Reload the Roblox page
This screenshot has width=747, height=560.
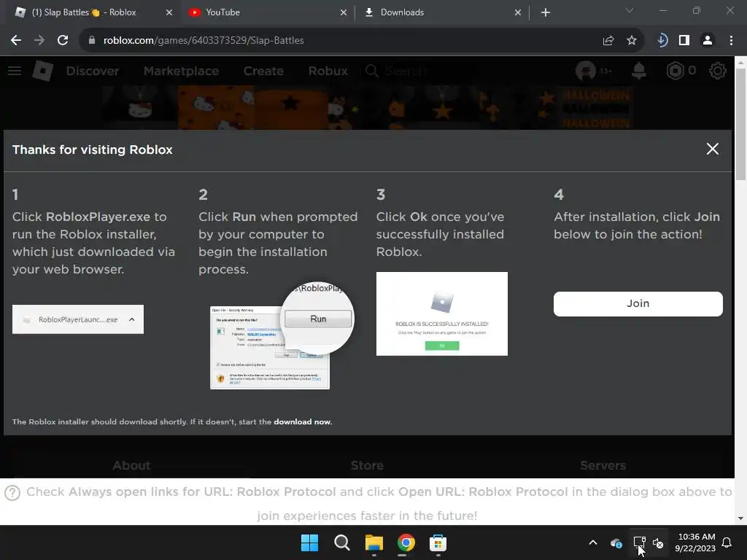tap(63, 41)
